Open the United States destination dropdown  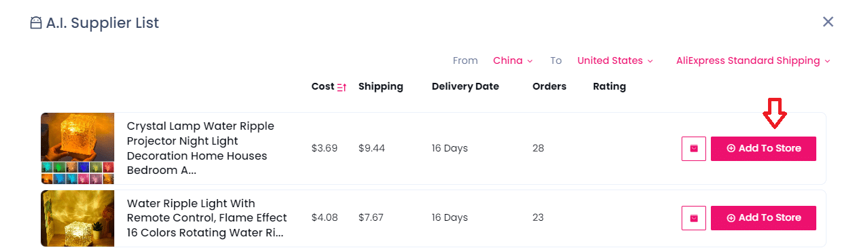tap(615, 60)
